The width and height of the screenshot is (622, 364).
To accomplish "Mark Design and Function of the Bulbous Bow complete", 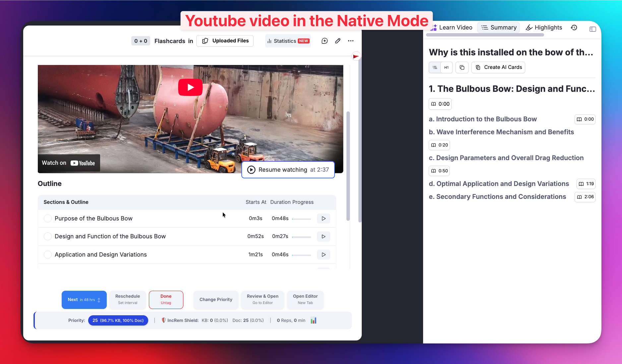I will [x=48, y=236].
